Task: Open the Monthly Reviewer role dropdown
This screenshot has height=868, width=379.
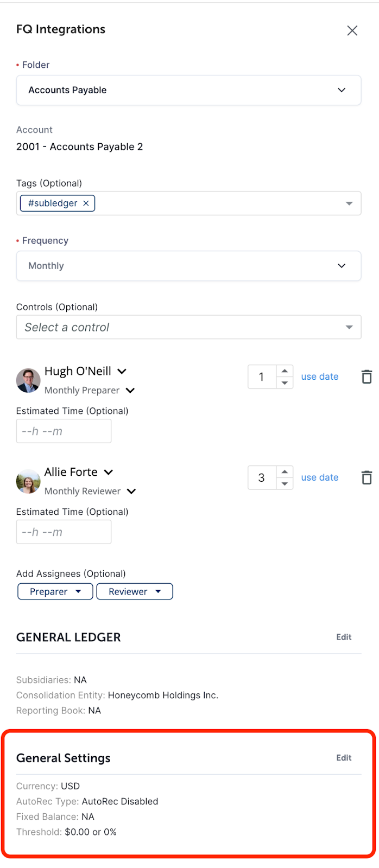Action: coord(131,491)
